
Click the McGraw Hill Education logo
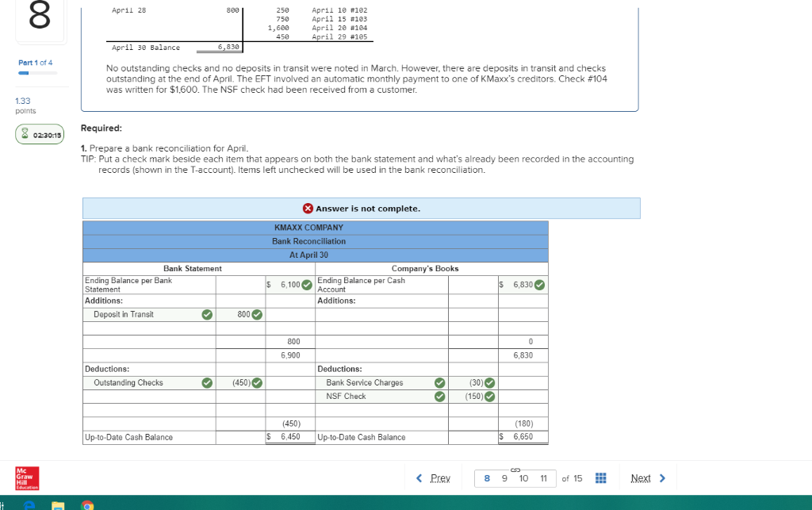pyautogui.click(x=27, y=478)
